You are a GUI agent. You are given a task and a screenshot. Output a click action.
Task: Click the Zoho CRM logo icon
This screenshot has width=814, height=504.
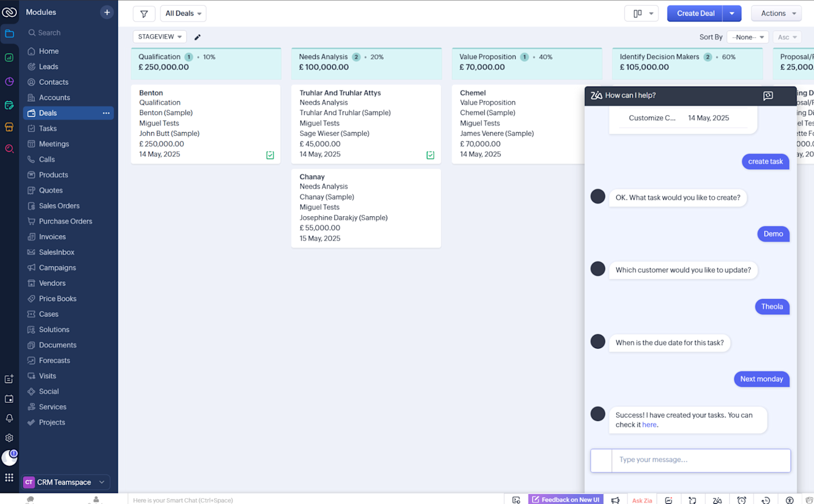pos(9,12)
